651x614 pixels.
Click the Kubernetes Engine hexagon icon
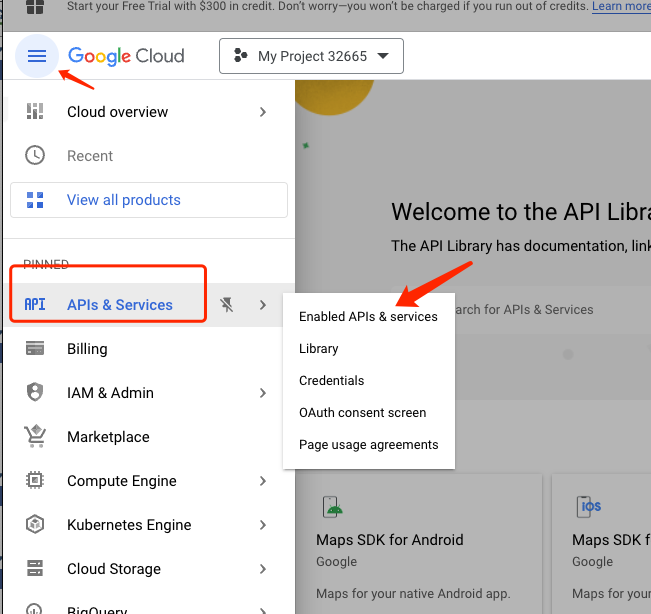pos(35,525)
